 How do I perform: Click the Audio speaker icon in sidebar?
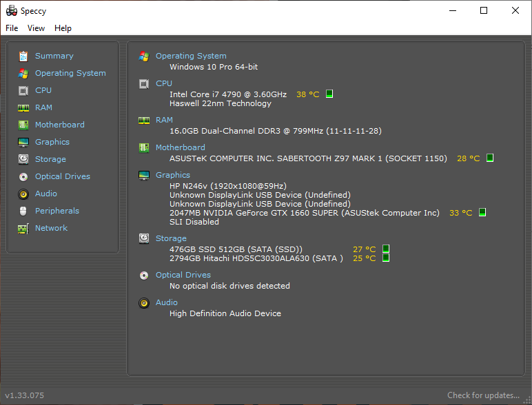23,194
